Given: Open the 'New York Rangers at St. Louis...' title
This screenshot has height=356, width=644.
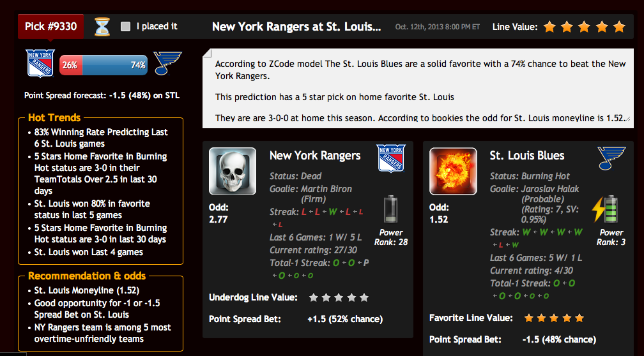Looking at the screenshot, I should coord(296,27).
